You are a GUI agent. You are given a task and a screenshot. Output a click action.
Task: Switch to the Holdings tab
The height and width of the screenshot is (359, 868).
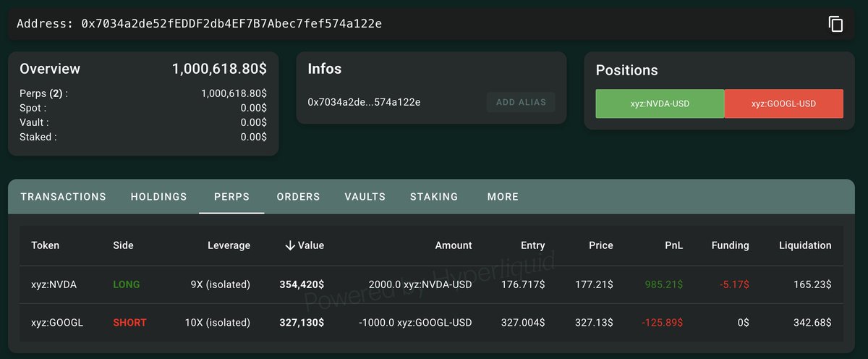pos(158,197)
